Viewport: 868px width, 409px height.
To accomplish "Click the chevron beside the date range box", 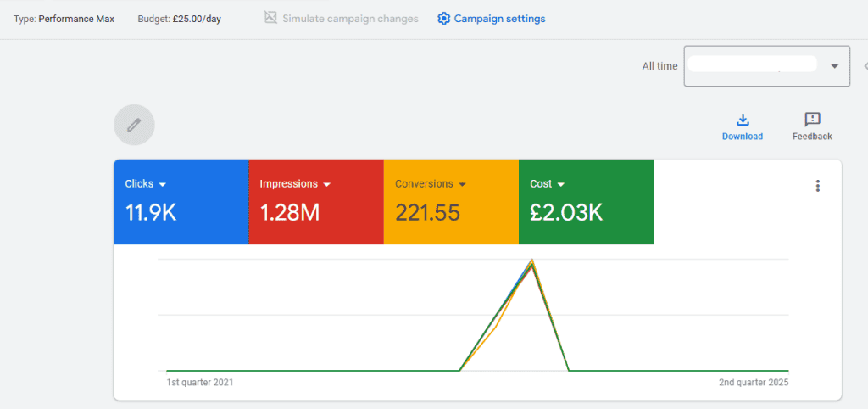I will coord(865,66).
